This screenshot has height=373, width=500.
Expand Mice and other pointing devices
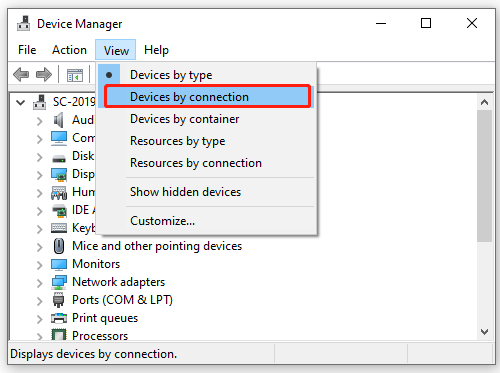point(40,247)
